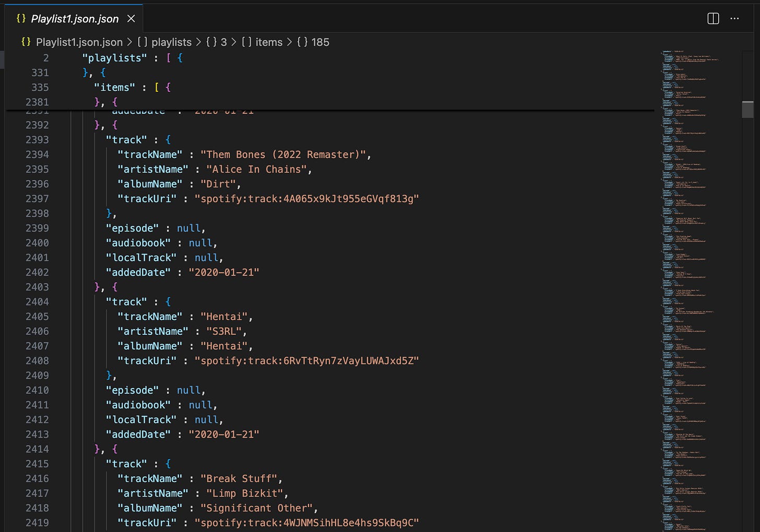Image resolution: width=760 pixels, height=532 pixels.
Task: Click "albumName" key on line 2396
Action: (x=150, y=184)
